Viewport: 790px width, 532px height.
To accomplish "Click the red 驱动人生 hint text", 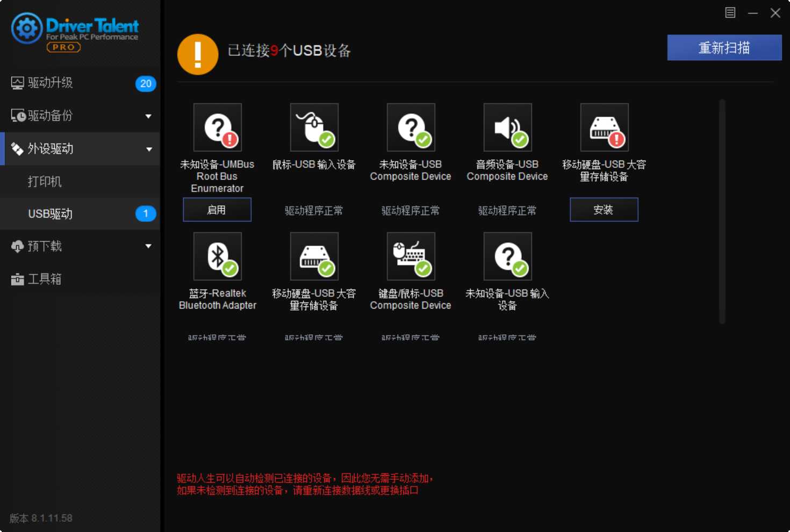I will [305, 484].
